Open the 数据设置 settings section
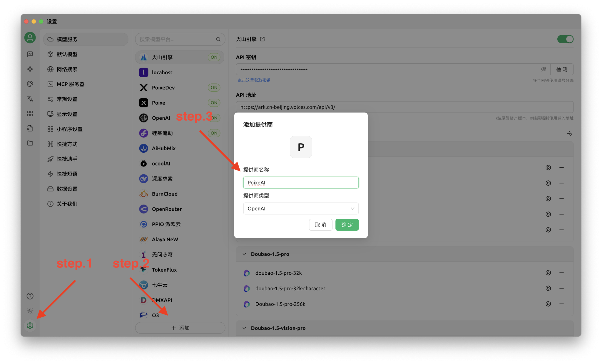Image resolution: width=602 pixels, height=364 pixels. [x=86, y=189]
